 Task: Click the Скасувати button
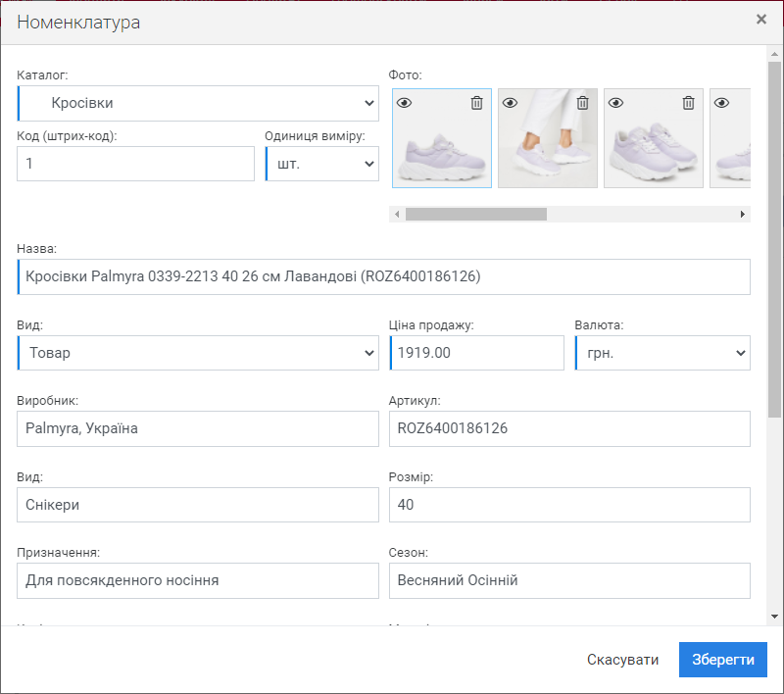(x=622, y=660)
